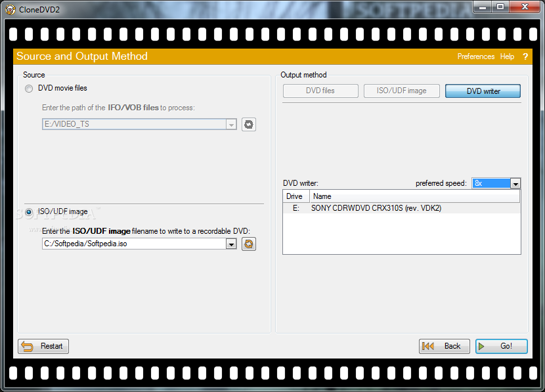Open the Help link
This screenshot has width=545, height=392.
click(x=507, y=56)
